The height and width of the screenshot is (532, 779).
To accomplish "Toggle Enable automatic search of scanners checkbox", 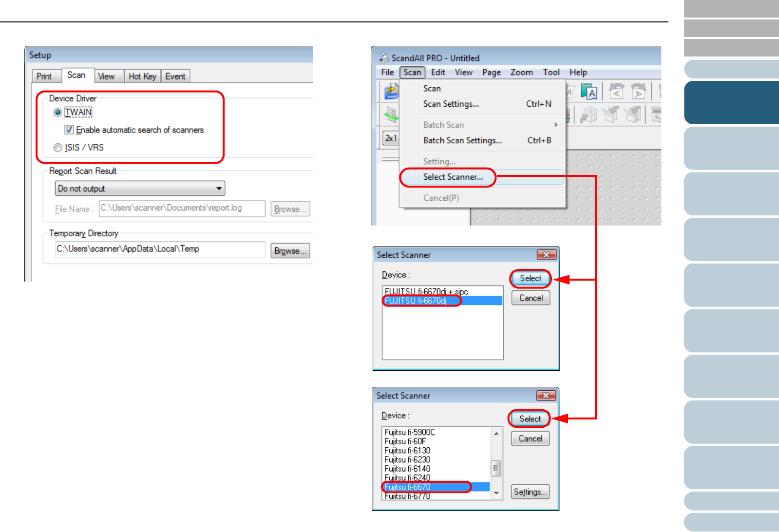I will pyautogui.click(x=69, y=130).
